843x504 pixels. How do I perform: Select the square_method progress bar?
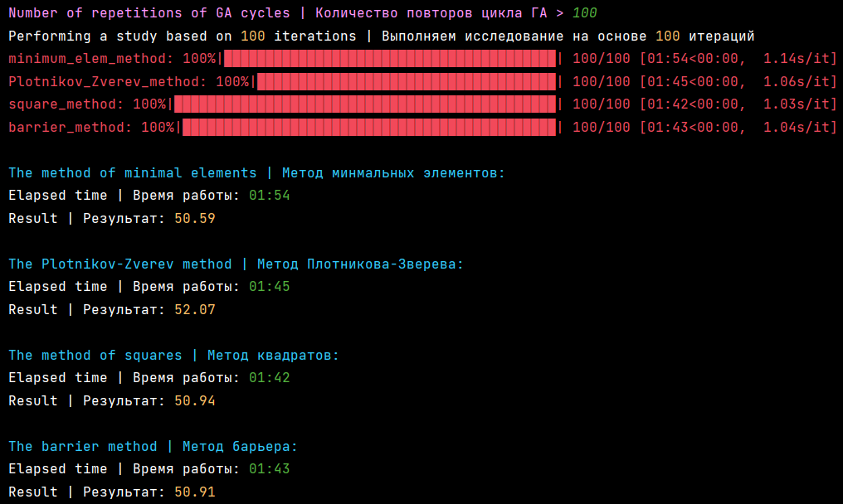[x=365, y=104]
